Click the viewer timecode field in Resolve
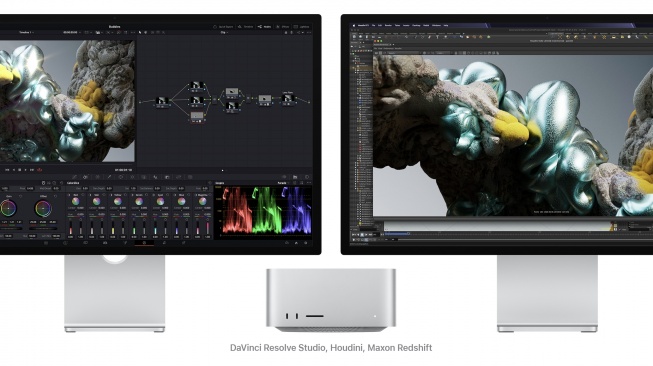This screenshot has width=653, height=366. (x=123, y=170)
